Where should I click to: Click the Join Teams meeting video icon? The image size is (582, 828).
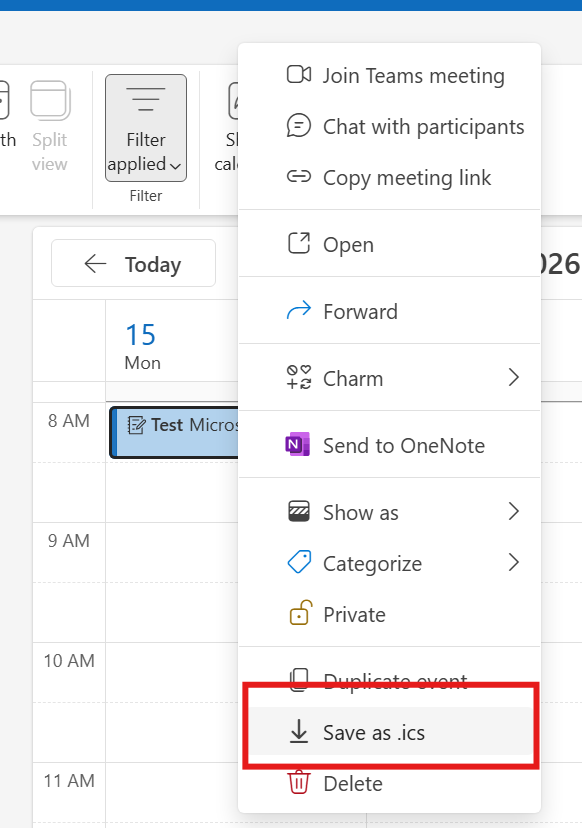coord(298,74)
